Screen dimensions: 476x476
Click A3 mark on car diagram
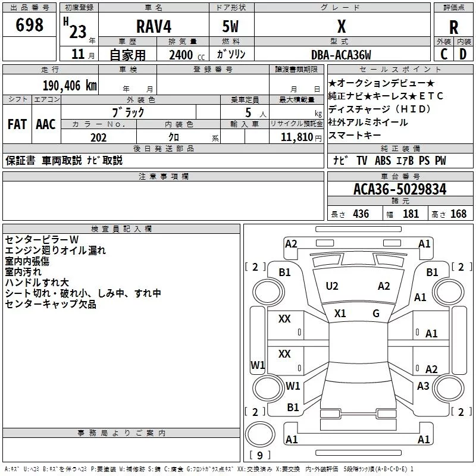coord(423,386)
